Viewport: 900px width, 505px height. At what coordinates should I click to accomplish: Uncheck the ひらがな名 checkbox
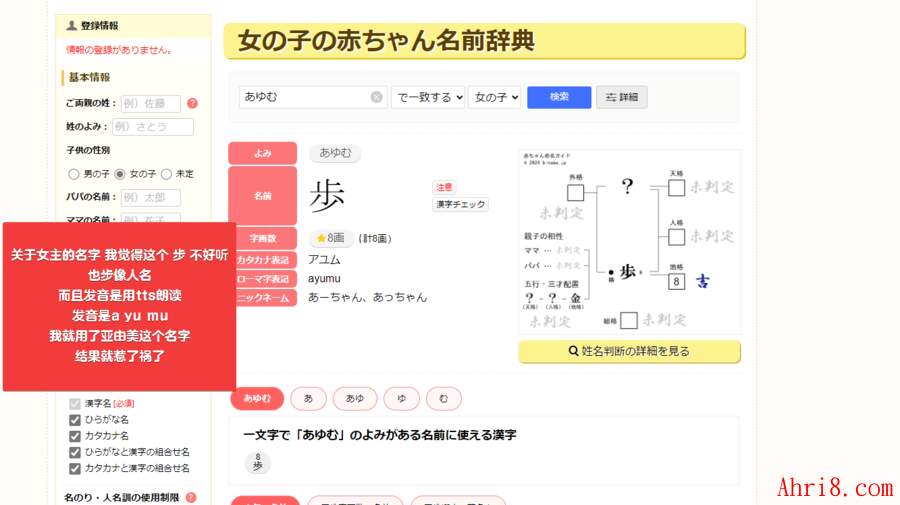click(x=74, y=420)
